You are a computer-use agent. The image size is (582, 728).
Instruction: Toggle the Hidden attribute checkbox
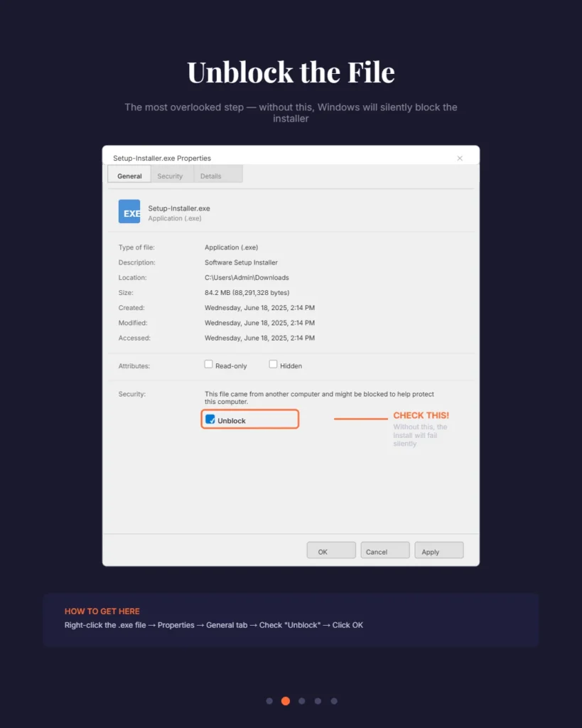pyautogui.click(x=273, y=363)
